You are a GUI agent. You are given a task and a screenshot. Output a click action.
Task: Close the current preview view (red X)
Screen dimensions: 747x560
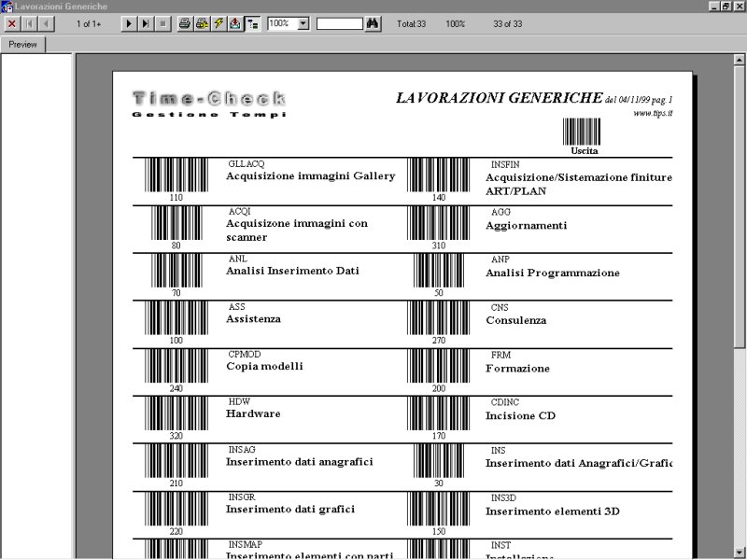tap(12, 24)
